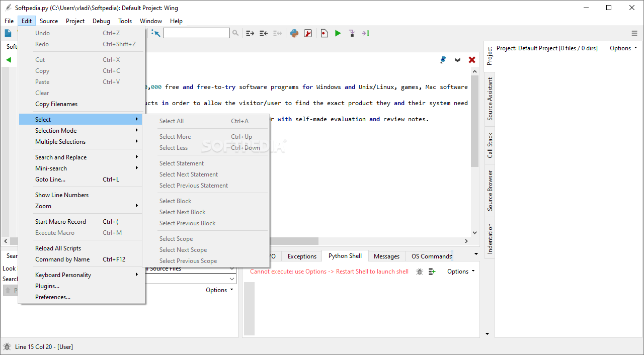Expand the Mini-search submenu
644x355 pixels.
pos(81,168)
